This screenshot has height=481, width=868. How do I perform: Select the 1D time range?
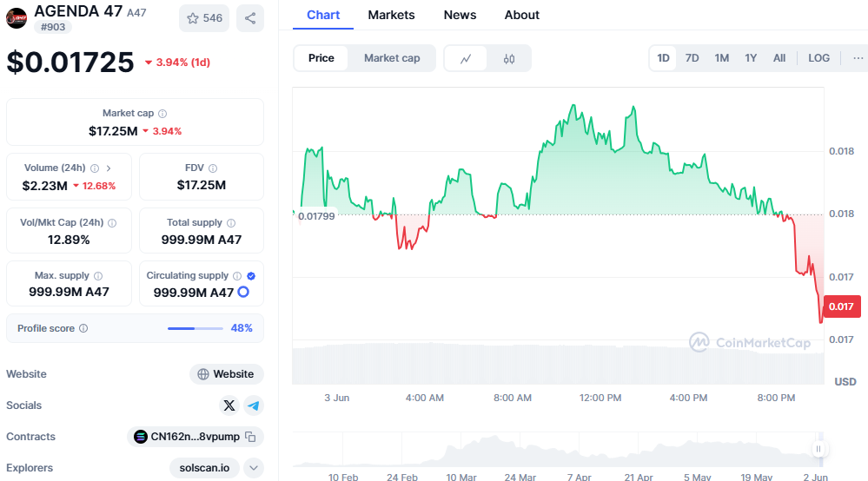point(663,58)
